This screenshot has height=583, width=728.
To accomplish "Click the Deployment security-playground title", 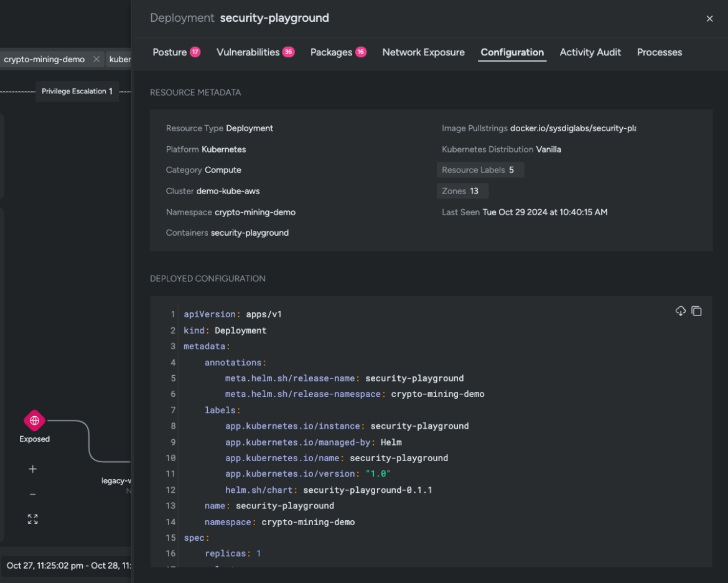I will coord(240,18).
